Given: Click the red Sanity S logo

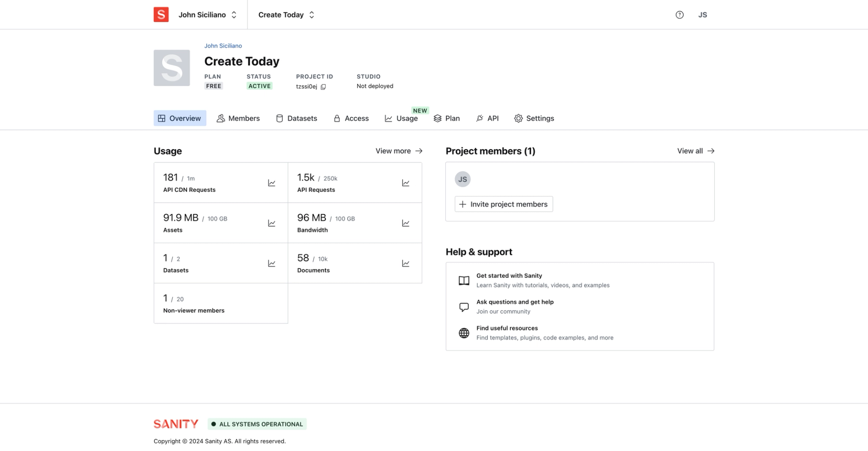Looking at the screenshot, I should tap(161, 14).
